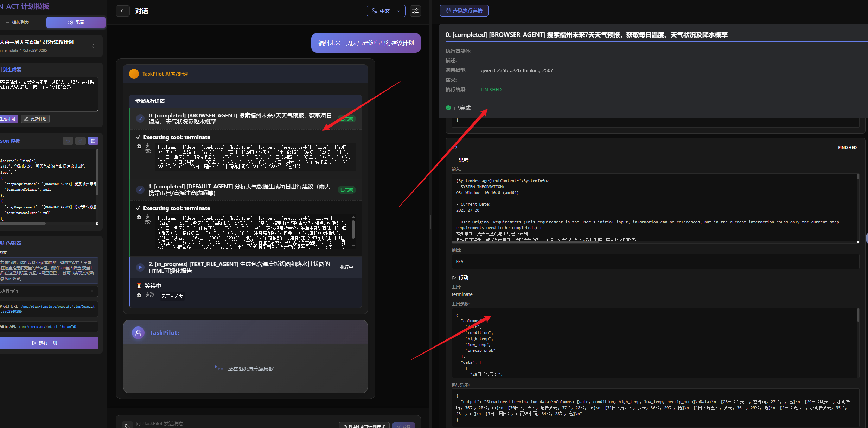
Task: Open the chat settings sliders icon
Action: tap(415, 11)
